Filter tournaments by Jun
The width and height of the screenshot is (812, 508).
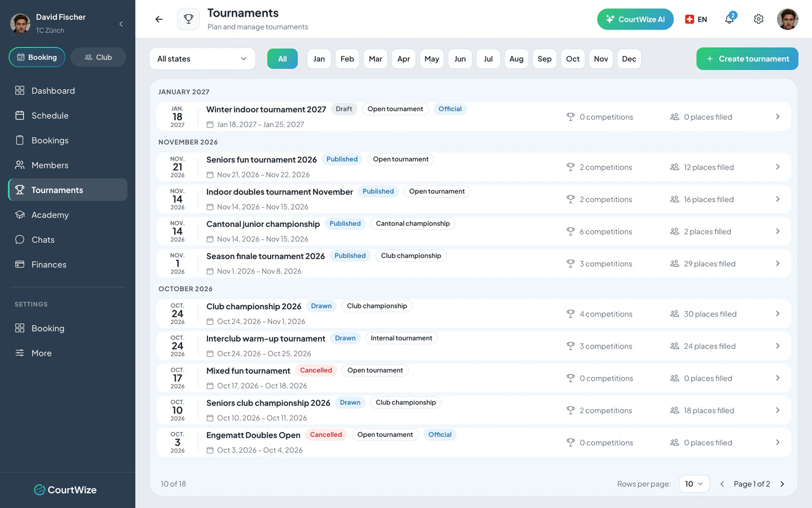coord(460,59)
